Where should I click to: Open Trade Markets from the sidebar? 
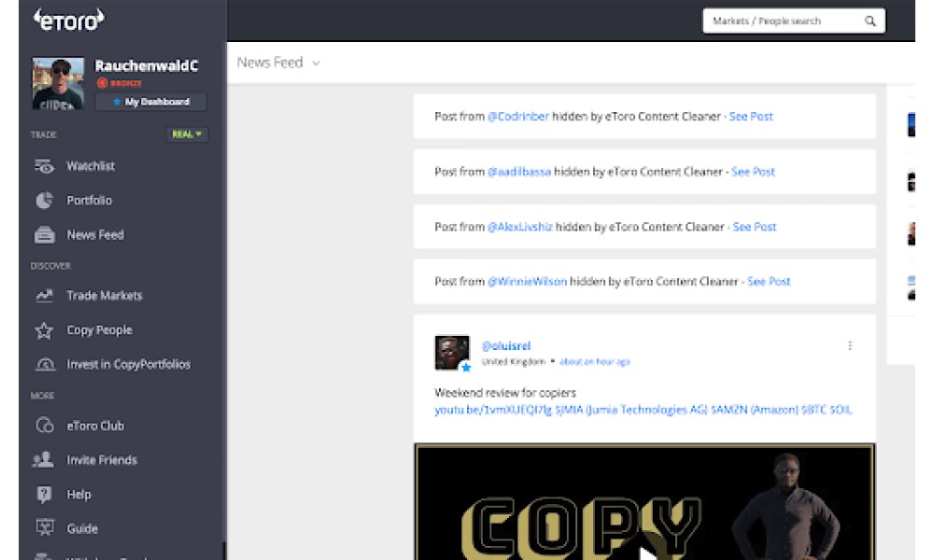pyautogui.click(x=105, y=296)
